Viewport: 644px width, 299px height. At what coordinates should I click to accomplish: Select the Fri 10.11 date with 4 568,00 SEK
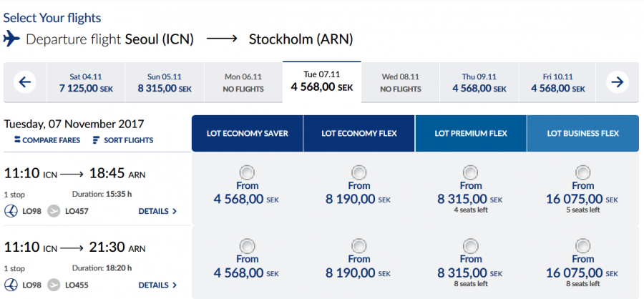click(x=558, y=83)
